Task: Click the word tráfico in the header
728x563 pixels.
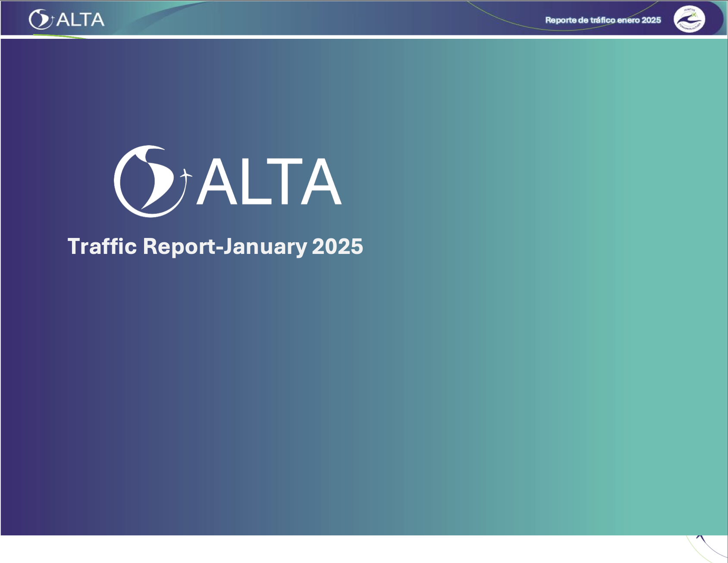Action: coord(602,20)
